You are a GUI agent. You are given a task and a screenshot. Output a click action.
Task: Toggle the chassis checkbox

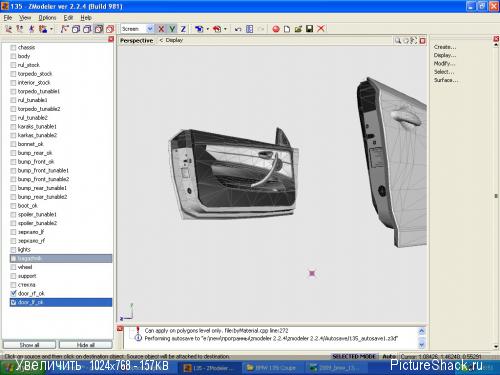(x=13, y=47)
